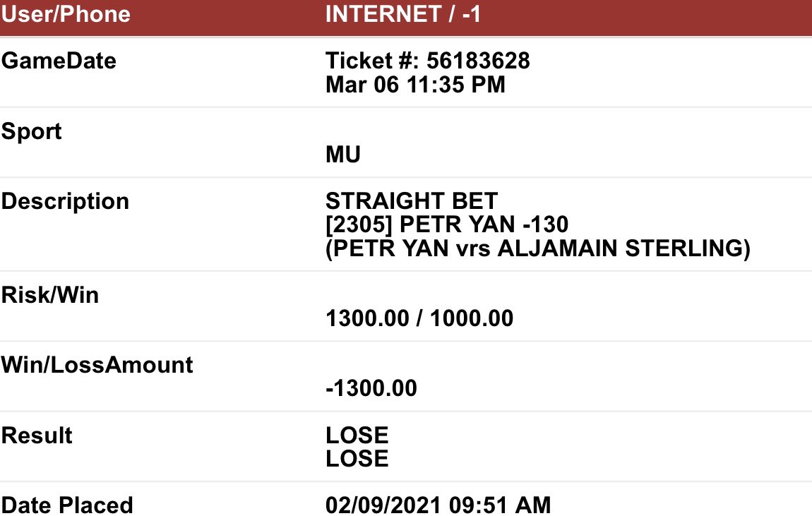812x516 pixels.
Task: Select the -1300.00 loss amount
Action: click(371, 389)
